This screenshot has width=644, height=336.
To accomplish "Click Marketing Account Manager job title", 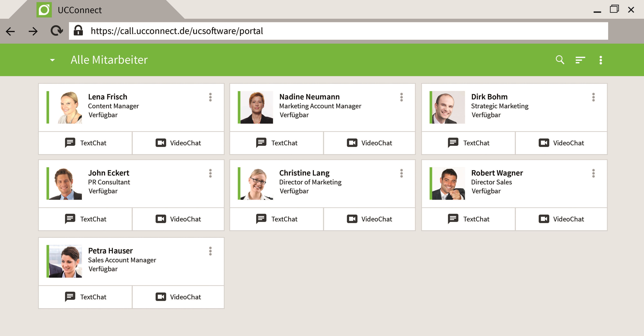I will pos(320,106).
